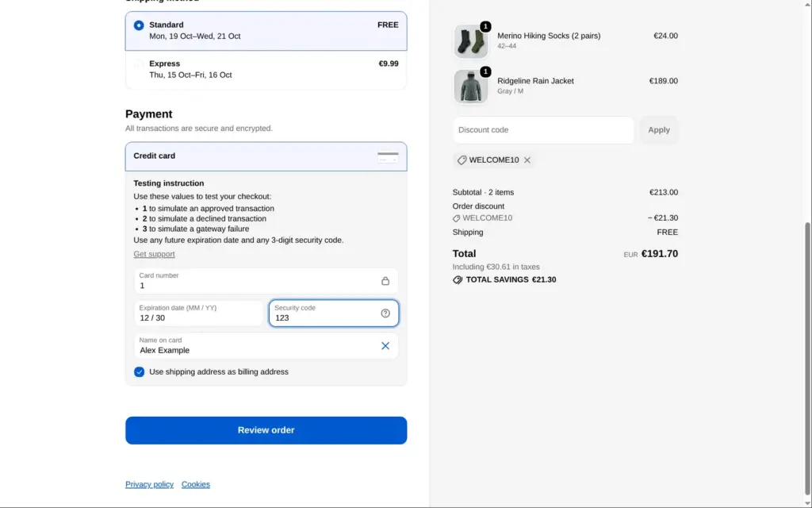Focus the Card number field
812x508 pixels.
[x=266, y=281]
